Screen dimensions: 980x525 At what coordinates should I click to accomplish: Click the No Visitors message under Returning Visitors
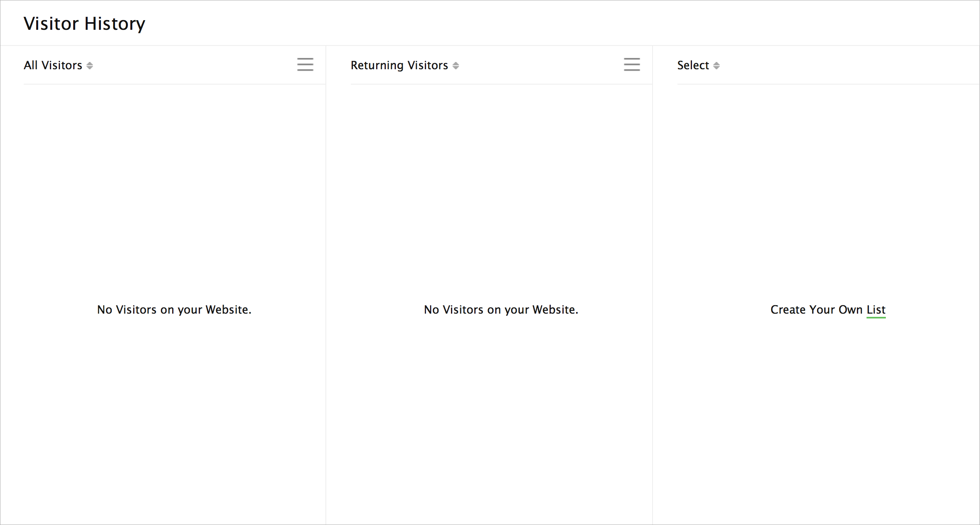click(x=501, y=310)
